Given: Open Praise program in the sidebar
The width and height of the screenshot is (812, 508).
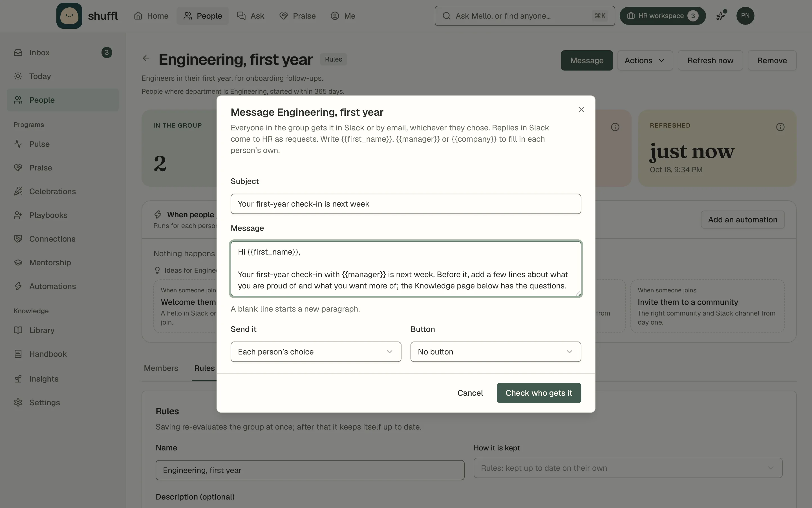Looking at the screenshot, I should pos(63,168).
